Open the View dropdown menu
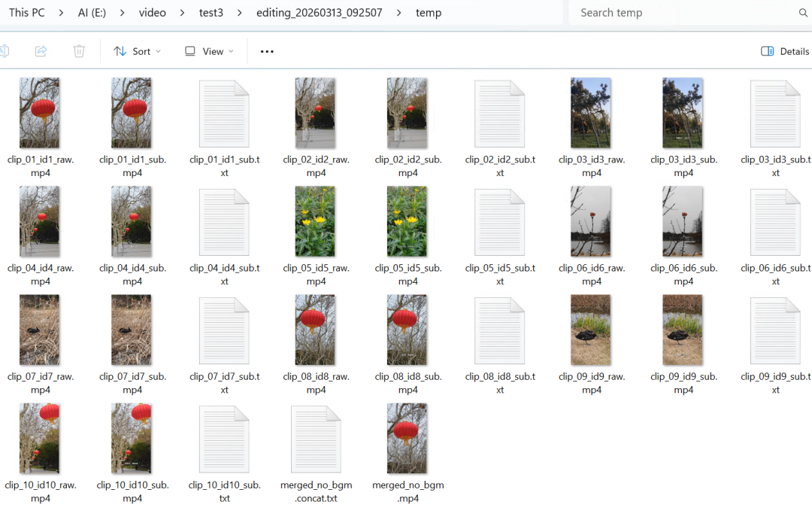The height and width of the screenshot is (526, 812). 209,51
